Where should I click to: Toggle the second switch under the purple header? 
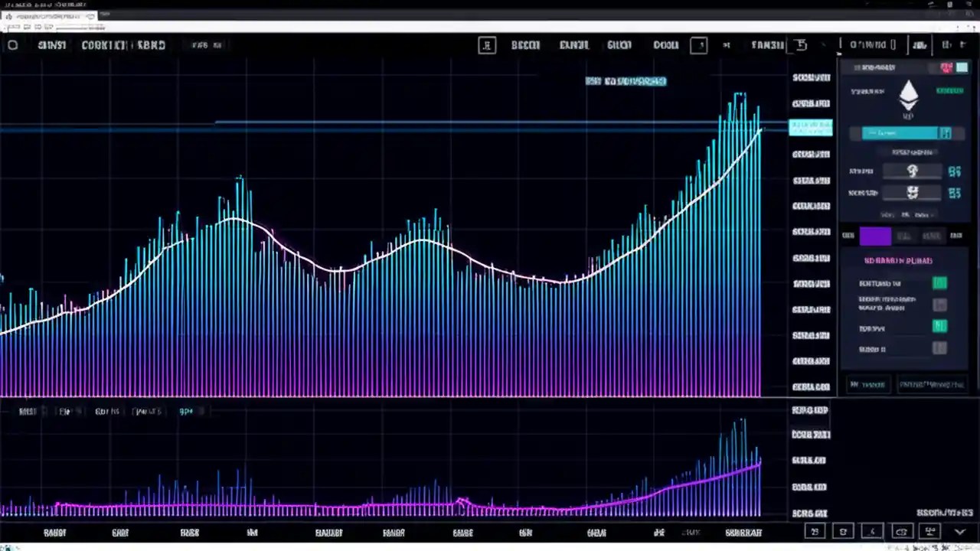point(940,305)
